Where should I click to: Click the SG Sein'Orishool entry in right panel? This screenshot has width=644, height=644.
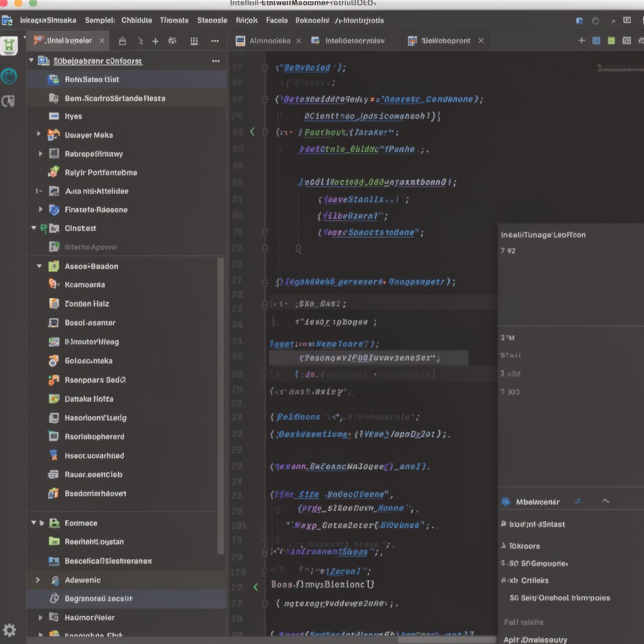(x=560, y=597)
